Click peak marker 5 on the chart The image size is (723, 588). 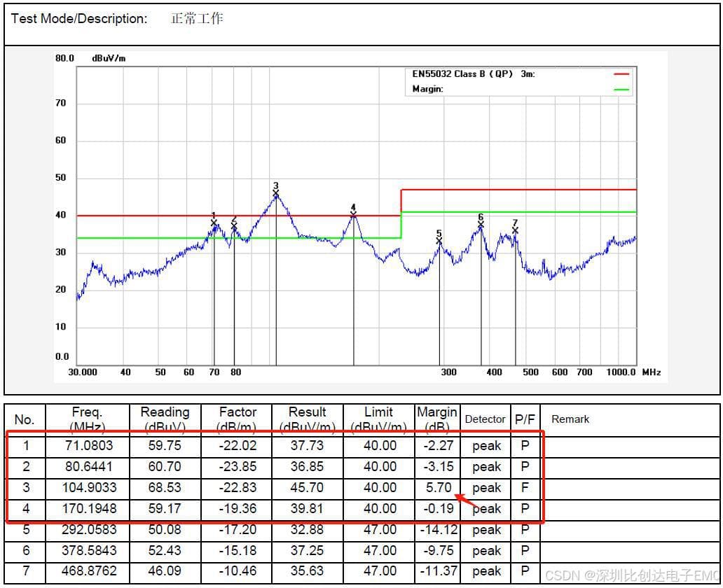pos(439,241)
